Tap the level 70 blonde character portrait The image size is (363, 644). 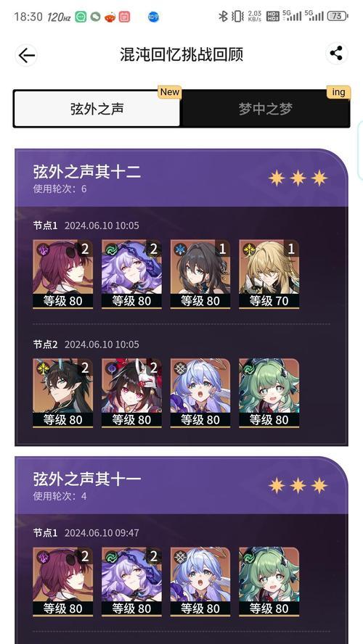coord(269,274)
